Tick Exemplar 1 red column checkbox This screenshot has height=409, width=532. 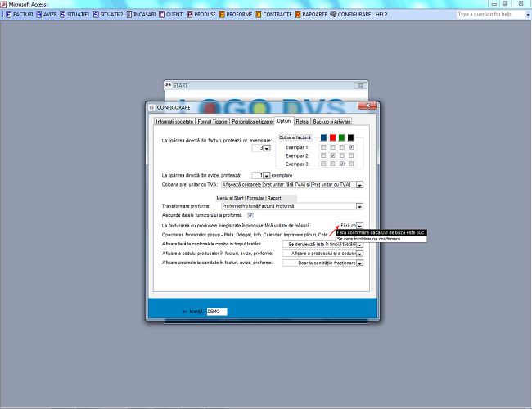[x=333, y=147]
